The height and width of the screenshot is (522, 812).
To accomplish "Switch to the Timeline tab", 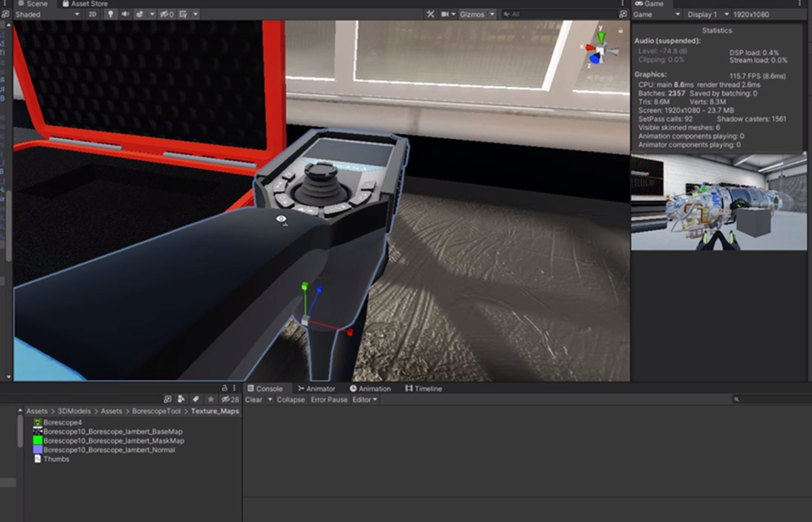I will pyautogui.click(x=424, y=389).
